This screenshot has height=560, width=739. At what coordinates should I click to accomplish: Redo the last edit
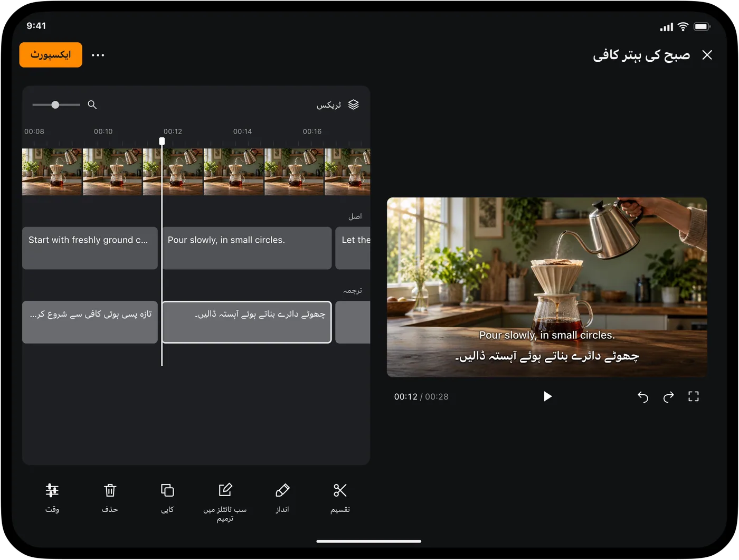(668, 396)
